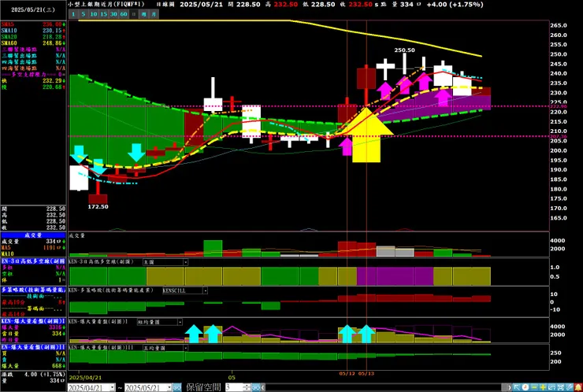The width and height of the screenshot is (583, 392).
Task: Click the yellow plus zoom-in icon
Action: coord(543,387)
